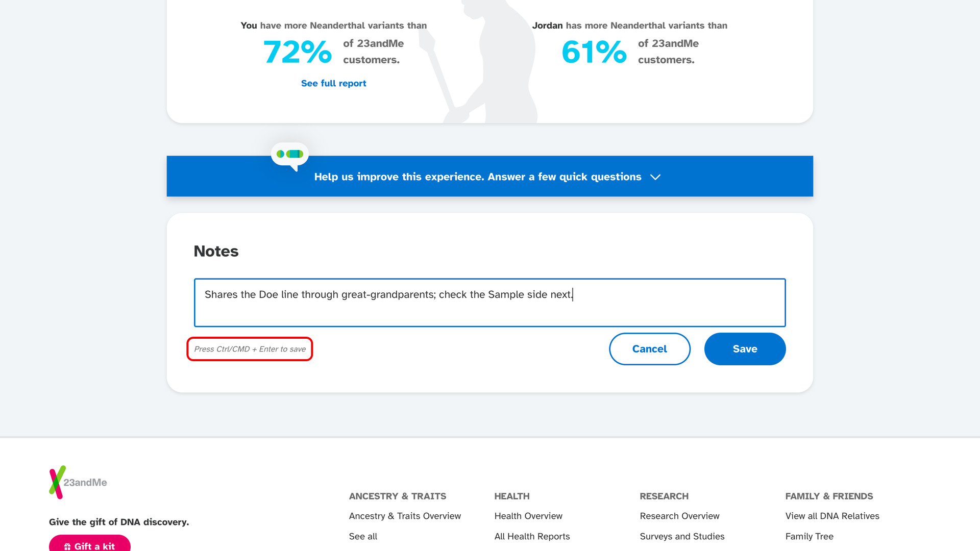Click the RESEARCH footer heading

coord(664,496)
